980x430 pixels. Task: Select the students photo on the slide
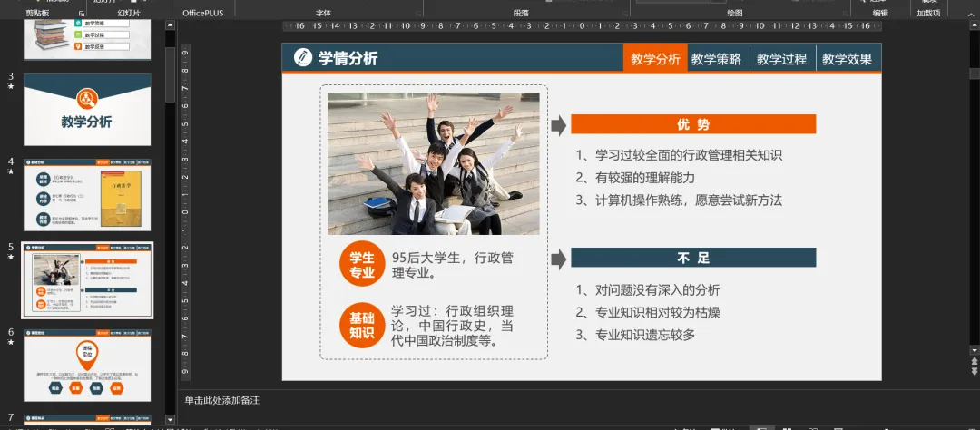click(433, 164)
